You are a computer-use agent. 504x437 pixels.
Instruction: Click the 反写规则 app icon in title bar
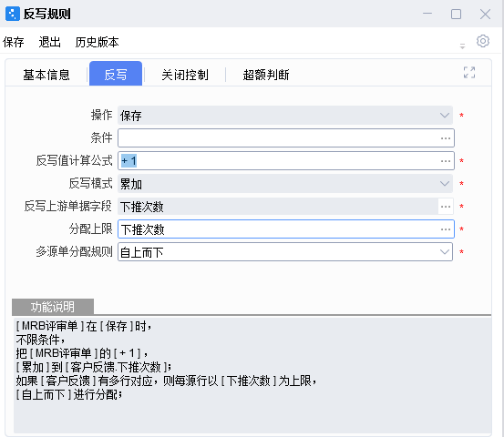tap(13, 14)
